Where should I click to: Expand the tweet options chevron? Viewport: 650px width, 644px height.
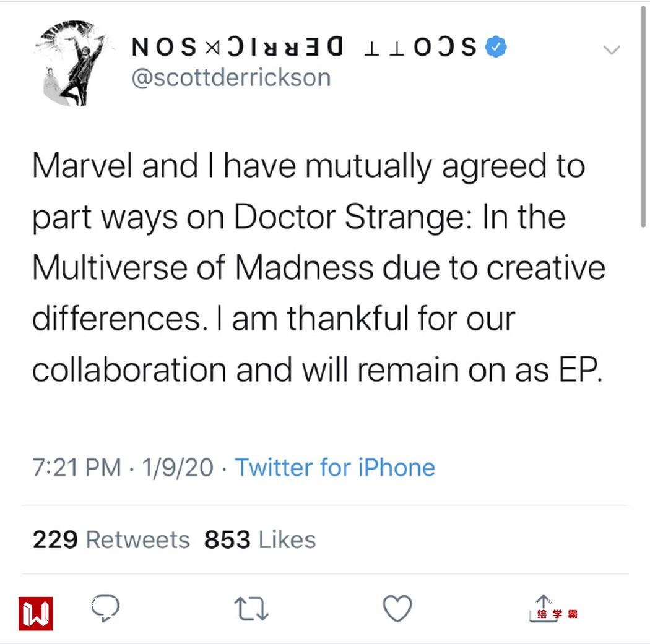coord(611,51)
